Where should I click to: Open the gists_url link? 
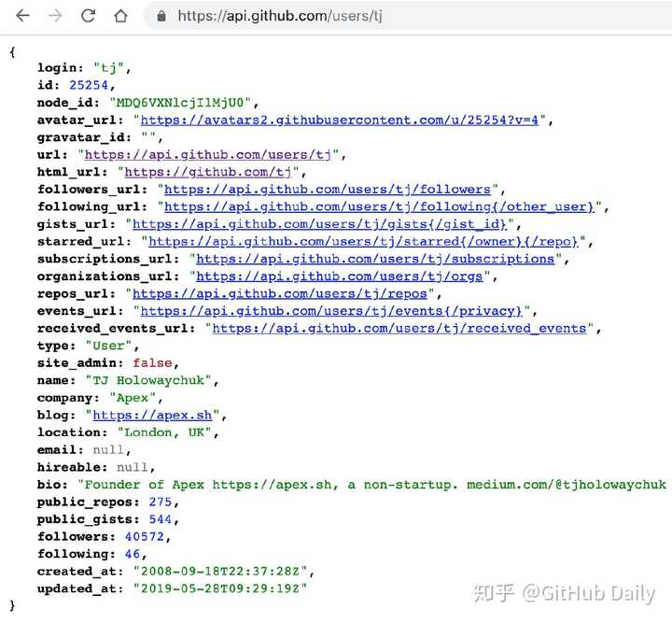[319, 224]
